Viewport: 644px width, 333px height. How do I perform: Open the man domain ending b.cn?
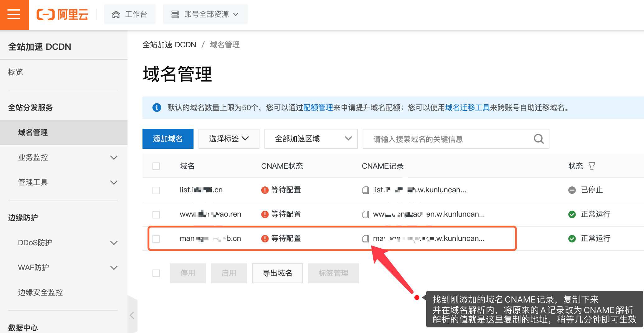210,238
